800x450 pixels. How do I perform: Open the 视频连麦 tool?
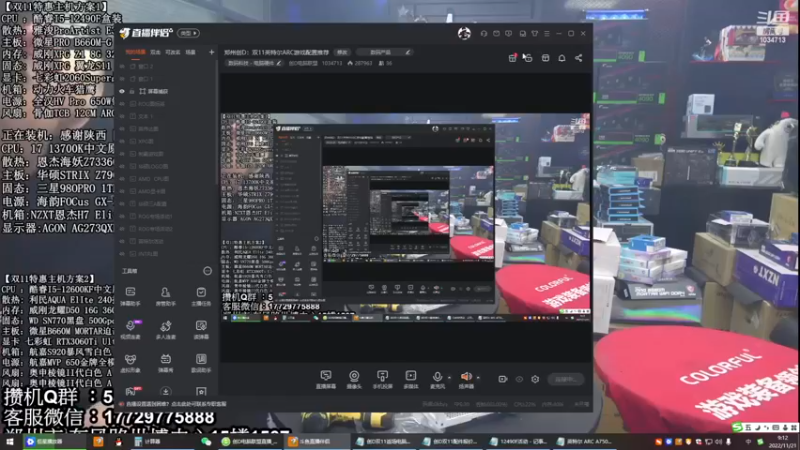[x=131, y=330]
